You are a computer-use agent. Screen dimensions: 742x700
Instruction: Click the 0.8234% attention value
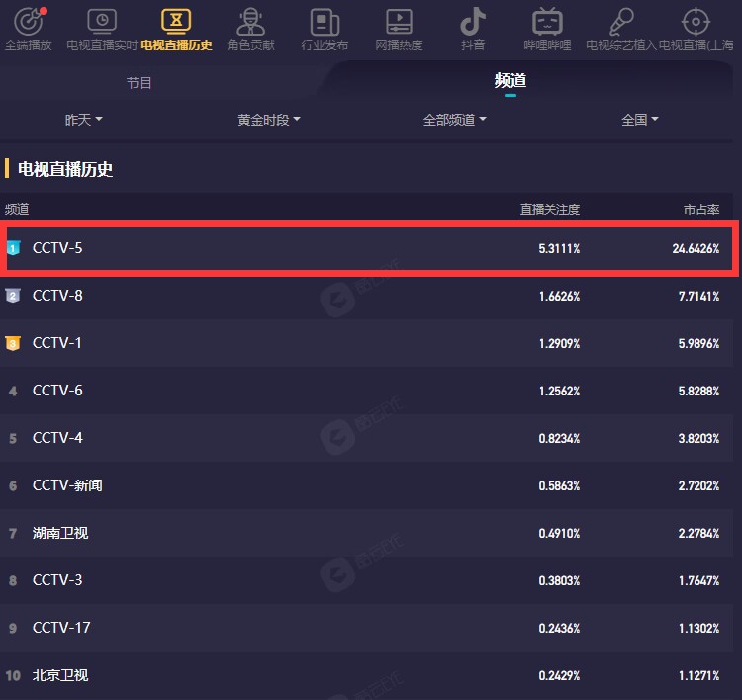[559, 438]
